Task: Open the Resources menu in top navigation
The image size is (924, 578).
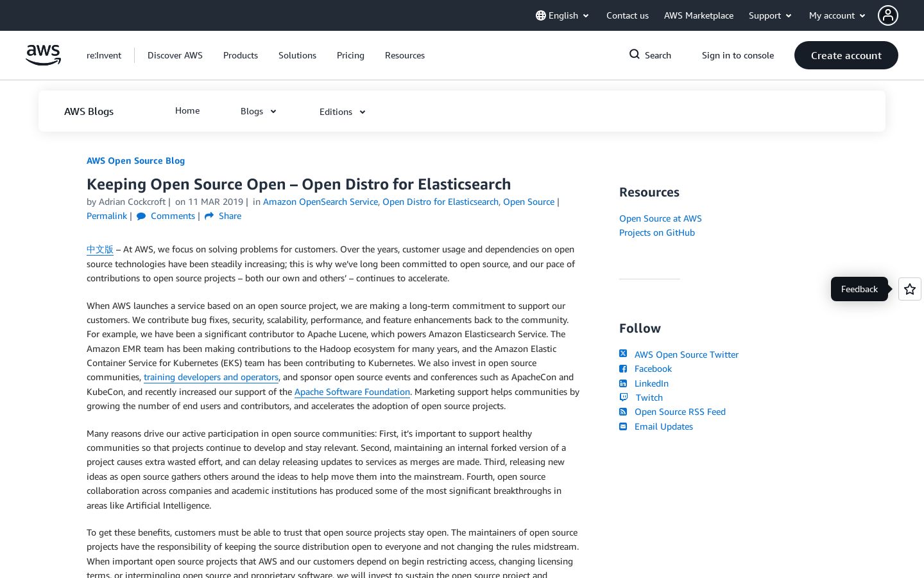Action: (405, 55)
